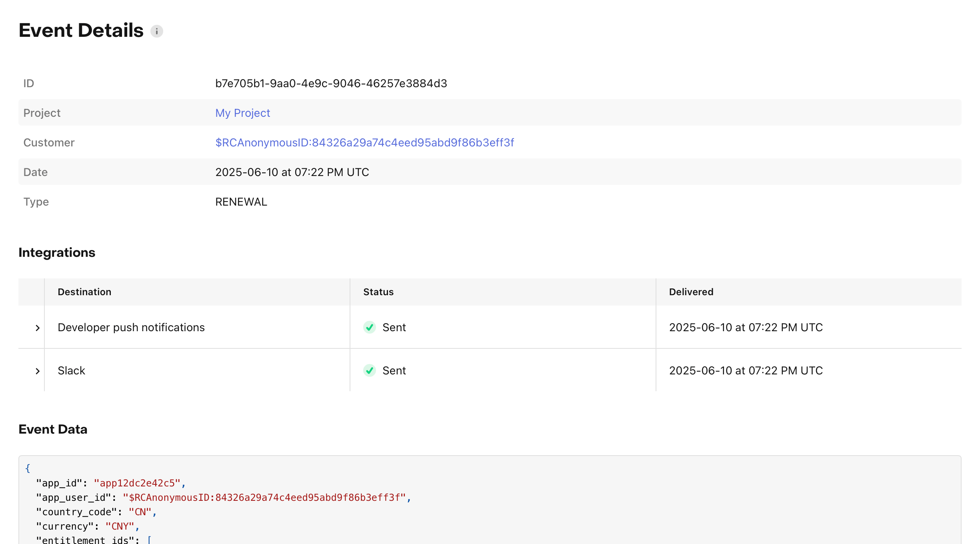Click the Sent checkmark for Developer push notifications

pos(369,327)
